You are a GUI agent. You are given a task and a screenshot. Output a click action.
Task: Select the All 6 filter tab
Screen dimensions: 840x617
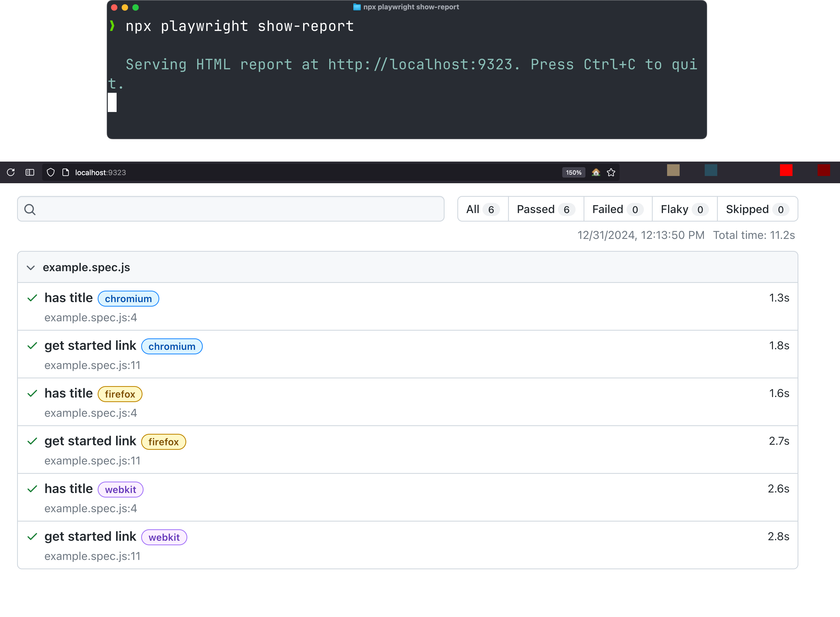[483, 209]
